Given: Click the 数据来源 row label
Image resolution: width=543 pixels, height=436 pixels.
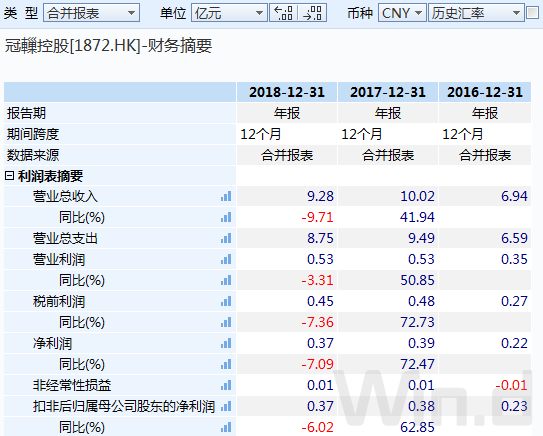Looking at the screenshot, I should point(33,155).
